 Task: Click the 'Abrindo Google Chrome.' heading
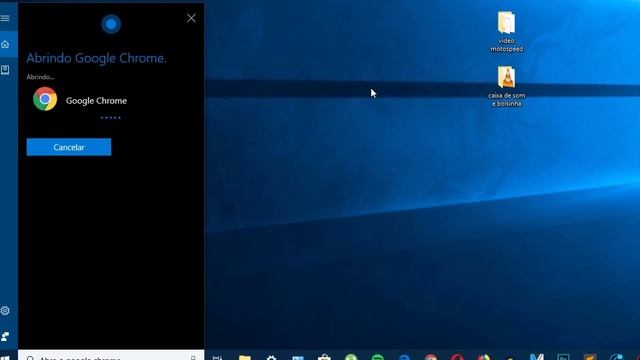96,58
